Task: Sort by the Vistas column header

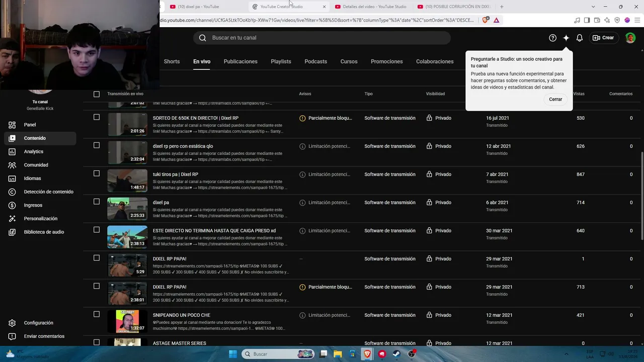Action: [579, 94]
